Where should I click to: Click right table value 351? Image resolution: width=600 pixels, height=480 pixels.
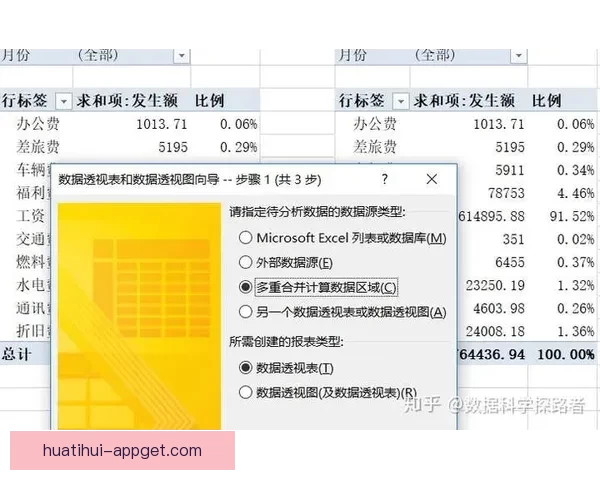pos(514,239)
